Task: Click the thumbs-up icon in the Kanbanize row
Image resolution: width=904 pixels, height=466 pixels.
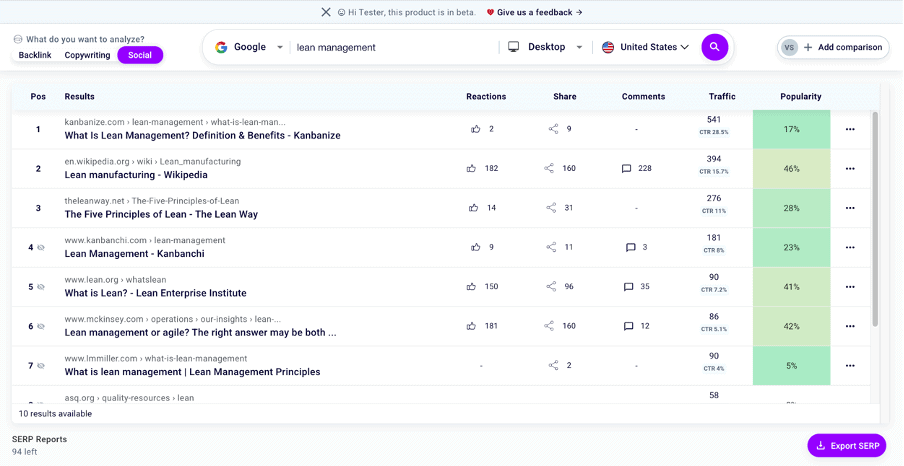Action: point(476,129)
